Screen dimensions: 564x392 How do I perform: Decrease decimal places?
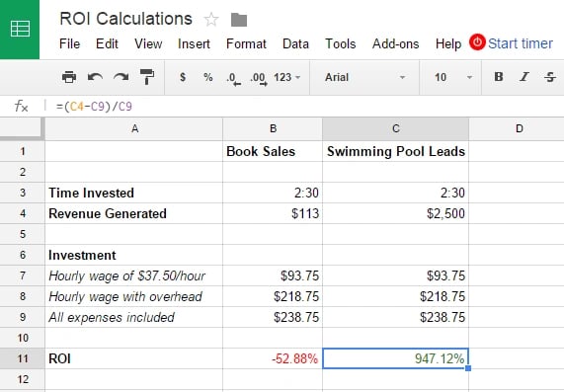click(233, 78)
